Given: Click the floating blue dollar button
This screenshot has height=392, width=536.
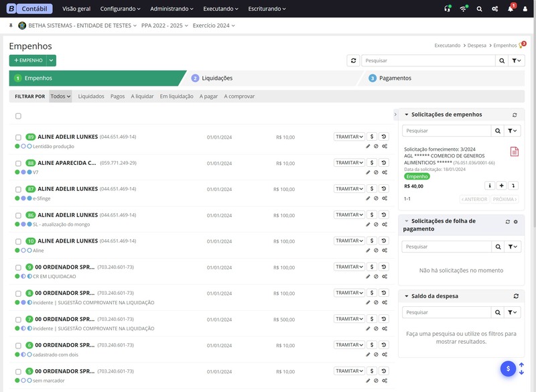Looking at the screenshot, I should 508,369.
